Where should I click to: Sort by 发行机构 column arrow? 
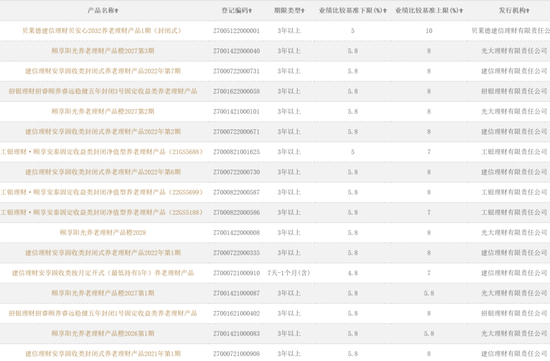point(528,11)
